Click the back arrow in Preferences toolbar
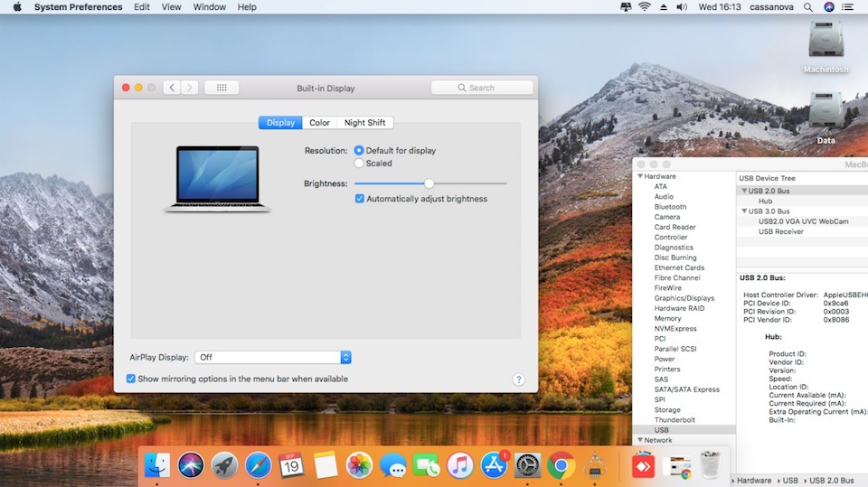868x487 pixels. tap(172, 88)
